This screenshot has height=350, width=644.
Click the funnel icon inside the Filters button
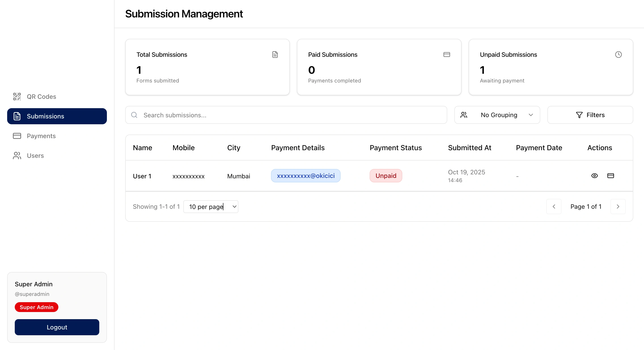pyautogui.click(x=579, y=115)
